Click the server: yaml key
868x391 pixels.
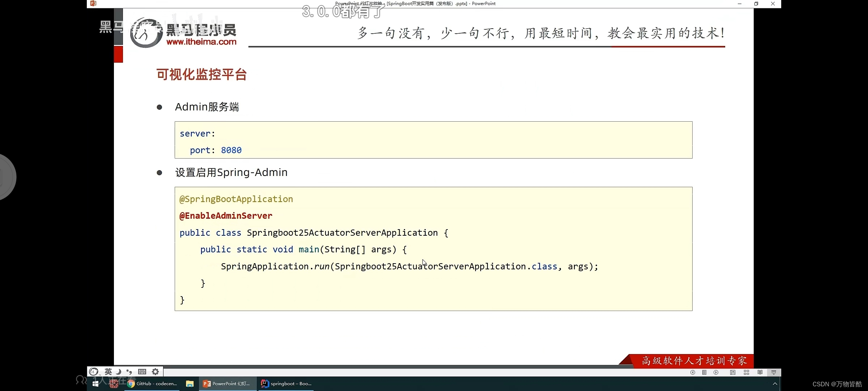click(197, 134)
